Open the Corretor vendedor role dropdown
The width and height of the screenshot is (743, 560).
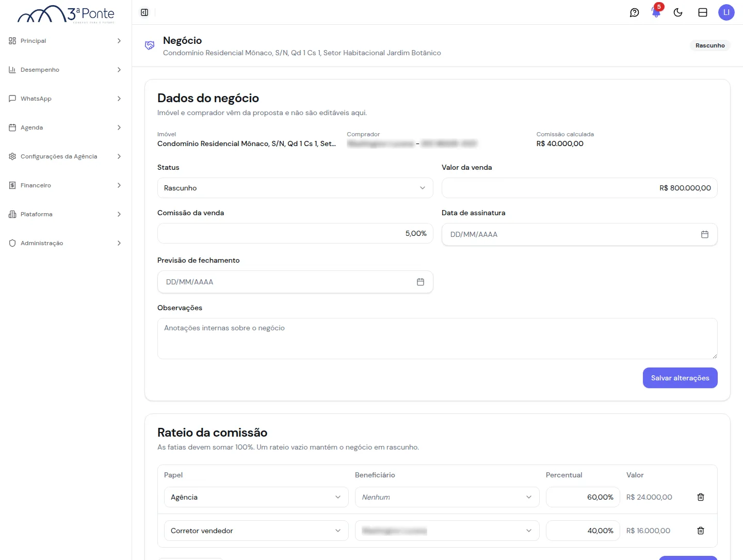[256, 531]
